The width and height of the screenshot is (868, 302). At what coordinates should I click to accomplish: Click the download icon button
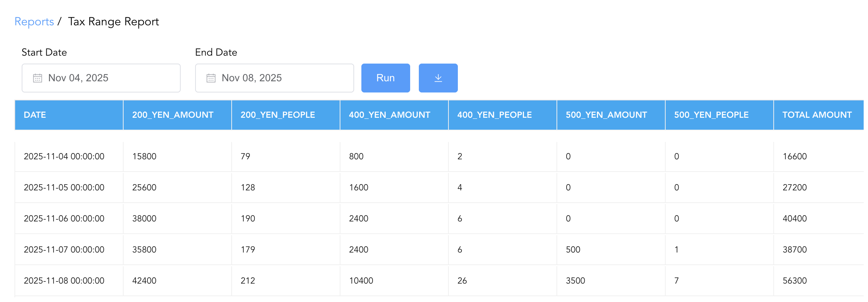(x=438, y=78)
